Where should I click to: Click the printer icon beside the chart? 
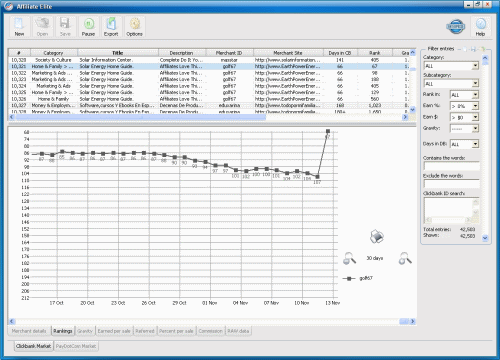[377, 236]
